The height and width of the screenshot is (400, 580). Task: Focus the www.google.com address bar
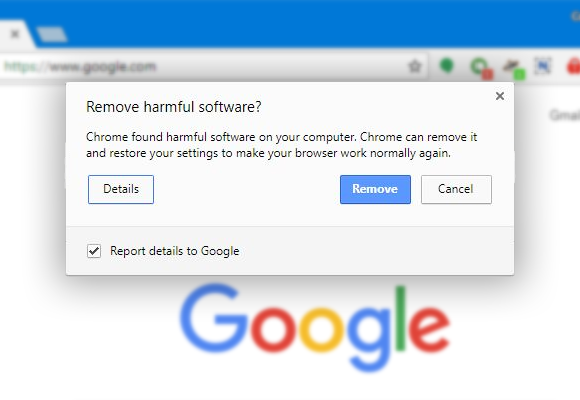point(215,67)
